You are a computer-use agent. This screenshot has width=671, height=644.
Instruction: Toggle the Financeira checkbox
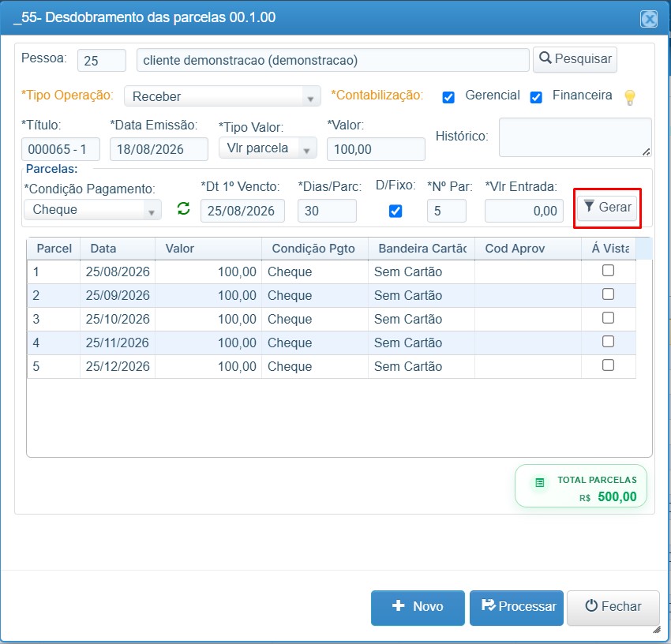pyautogui.click(x=536, y=98)
